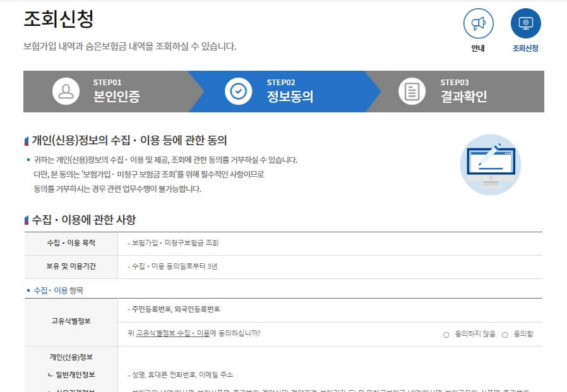Click the red marker beside 수집·이용에 관한 사항 heading
Screen dimensions: 567x392
click(x=25, y=220)
